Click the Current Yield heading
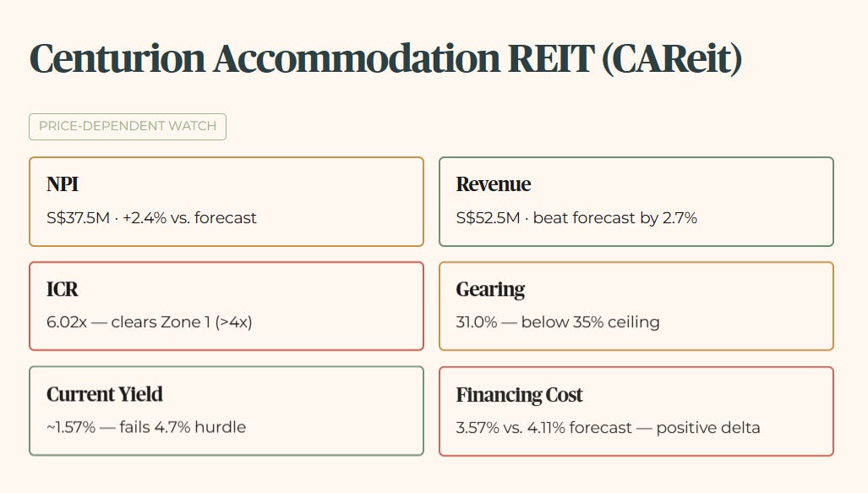 (105, 394)
